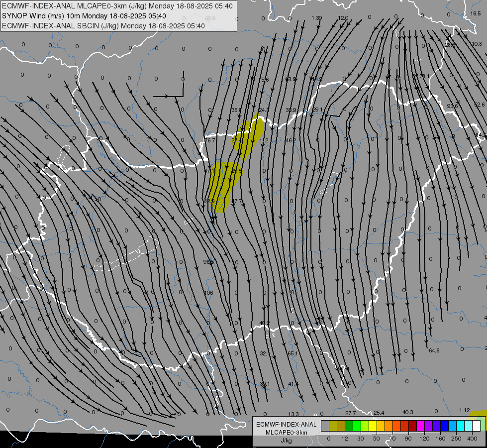Select the bright green legend swatch
Viewport: 487px width, 448px height.
point(357,426)
